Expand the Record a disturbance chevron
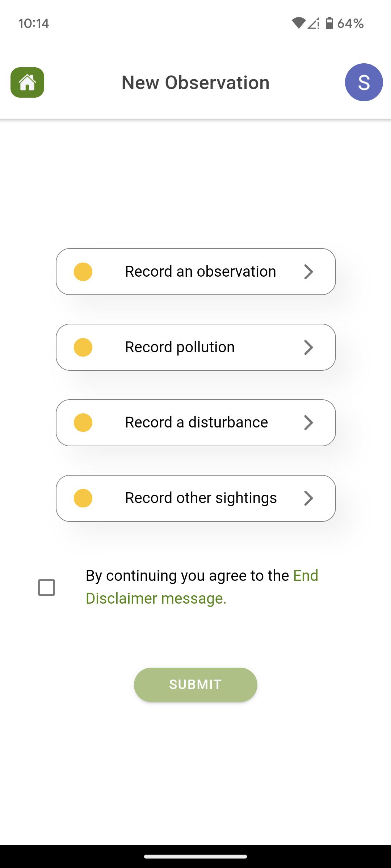391x868 pixels. (x=308, y=423)
